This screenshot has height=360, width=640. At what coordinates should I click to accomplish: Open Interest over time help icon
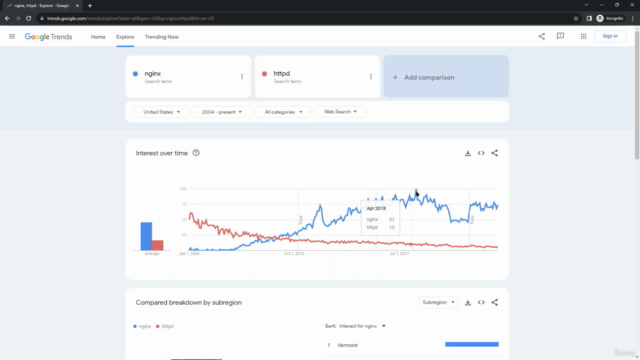click(x=196, y=153)
